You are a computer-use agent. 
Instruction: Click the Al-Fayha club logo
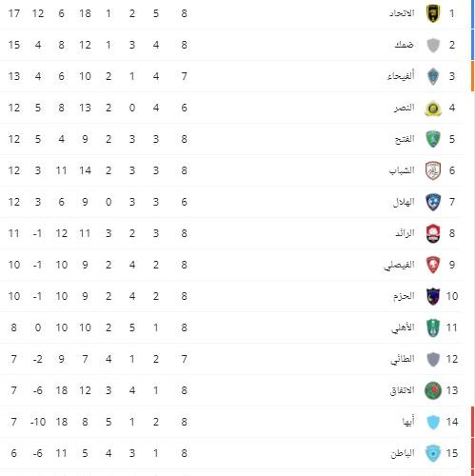(x=433, y=76)
